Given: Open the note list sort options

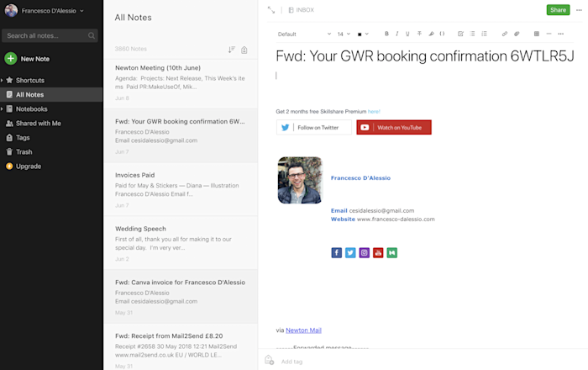Looking at the screenshot, I should 232,50.
